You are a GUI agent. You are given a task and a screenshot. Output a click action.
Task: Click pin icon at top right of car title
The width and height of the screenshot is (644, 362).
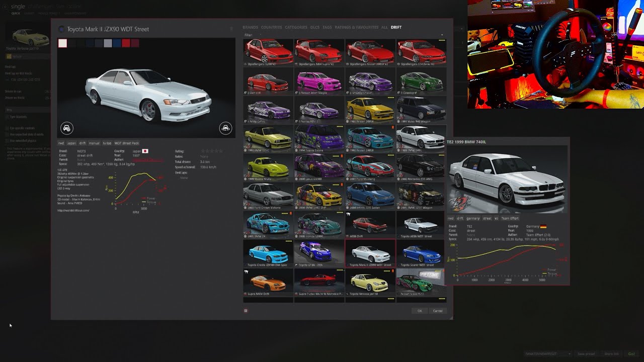tap(231, 29)
